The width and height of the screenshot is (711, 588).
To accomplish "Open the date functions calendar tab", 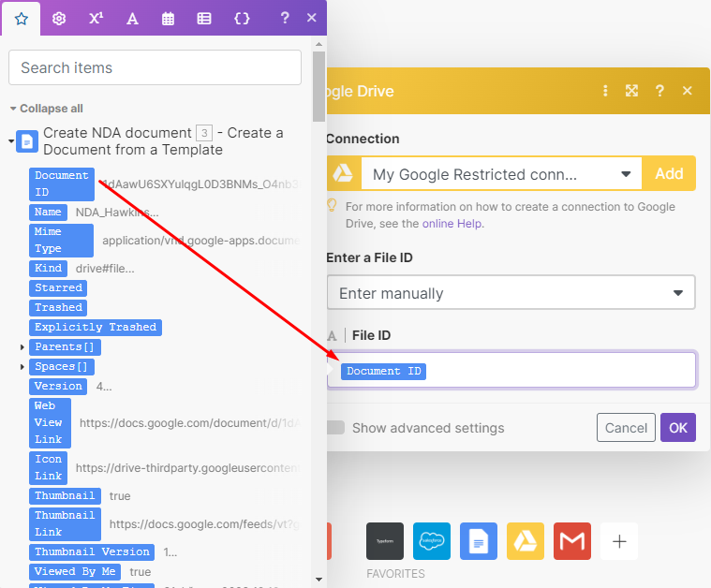I will click(169, 19).
